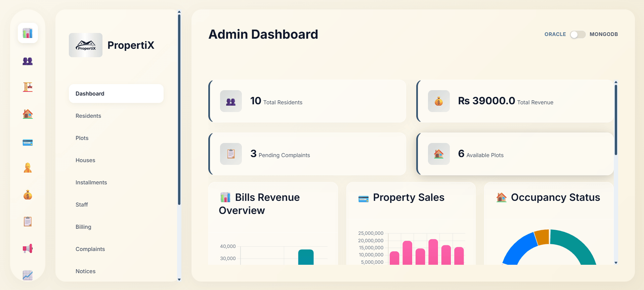
Task: Select the clipboard complaints icon in rail
Action: (28, 221)
